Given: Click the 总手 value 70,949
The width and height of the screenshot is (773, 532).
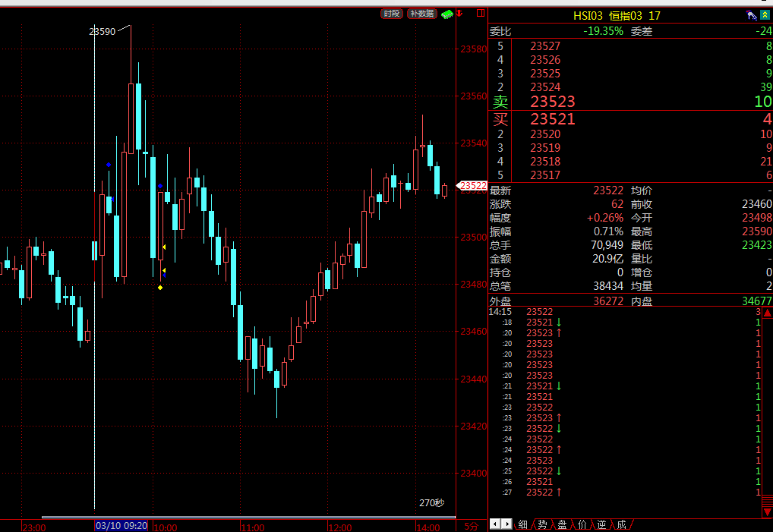Looking at the screenshot, I should 607,245.
